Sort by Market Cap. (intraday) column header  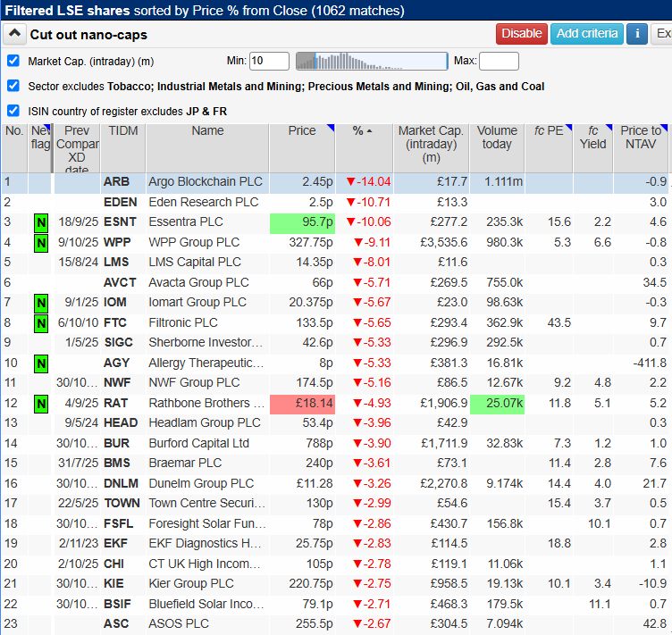431,148
